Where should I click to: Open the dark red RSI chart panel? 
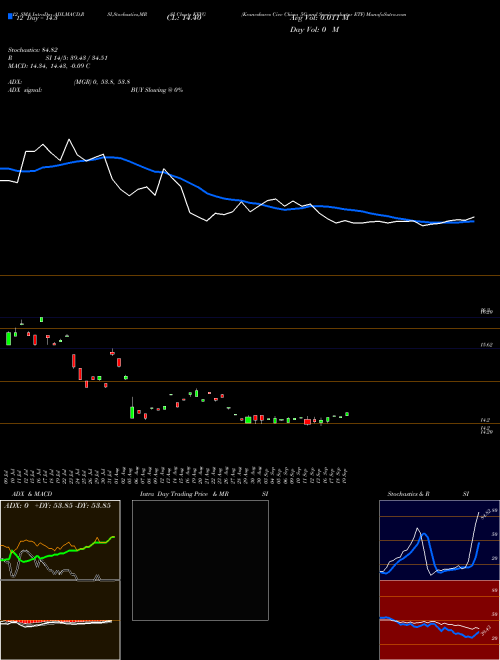(x=439, y=620)
